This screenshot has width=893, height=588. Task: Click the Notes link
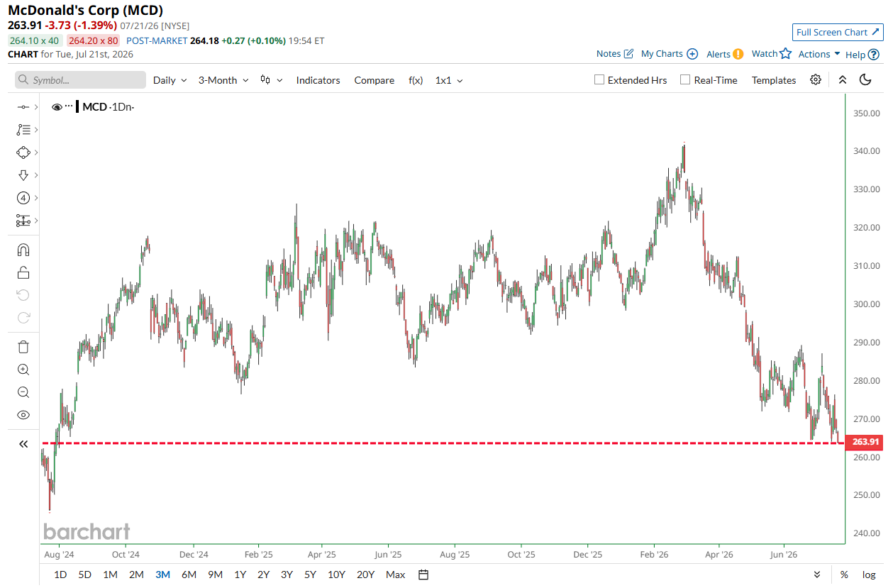click(x=609, y=54)
